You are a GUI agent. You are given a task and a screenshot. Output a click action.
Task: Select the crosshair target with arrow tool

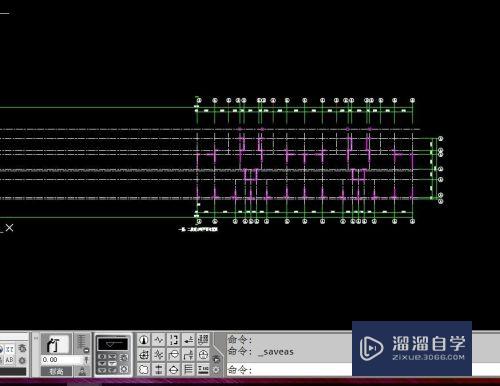pos(143,355)
